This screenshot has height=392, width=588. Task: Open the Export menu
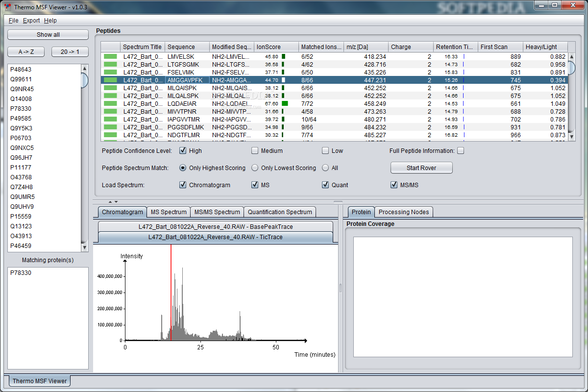31,21
